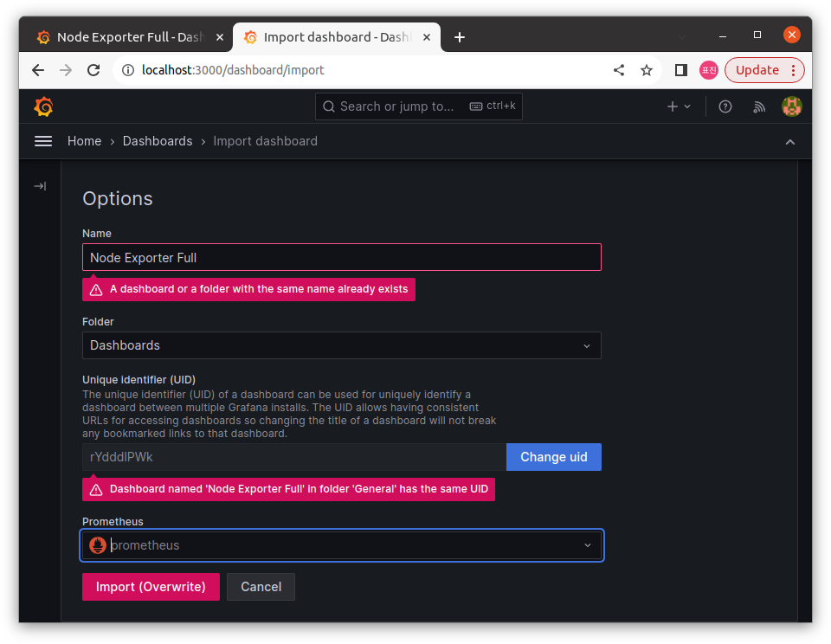Click Import dashboard breadcrumb text
This screenshot has width=831, height=644.
(265, 141)
